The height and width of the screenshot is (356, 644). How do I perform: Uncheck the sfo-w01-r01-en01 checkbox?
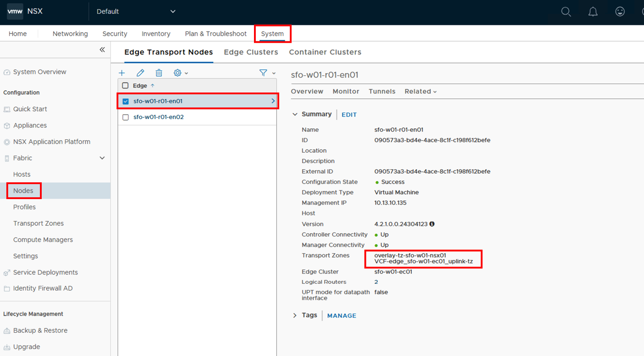pyautogui.click(x=126, y=101)
